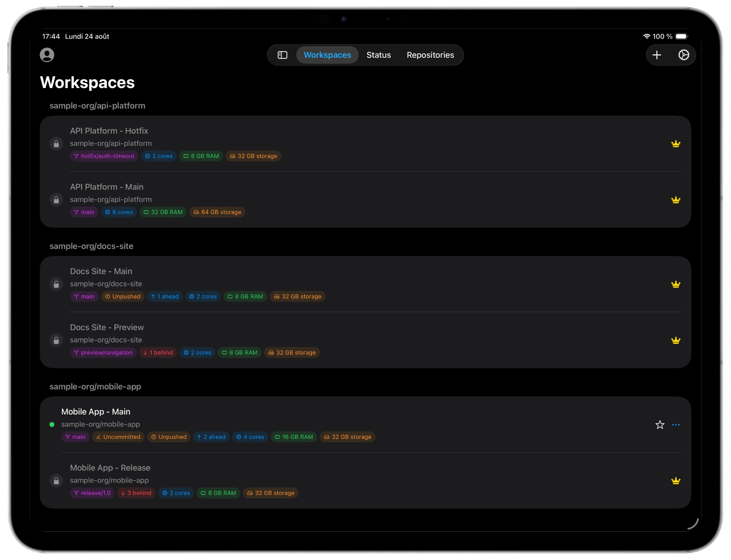
Task: Click crown icon on API Platform - Hotfix
Action: pos(676,144)
